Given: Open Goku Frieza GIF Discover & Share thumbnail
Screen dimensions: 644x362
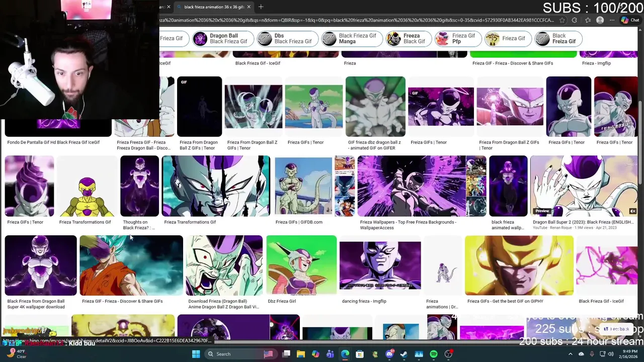Looking at the screenshot, I should tap(131, 265).
